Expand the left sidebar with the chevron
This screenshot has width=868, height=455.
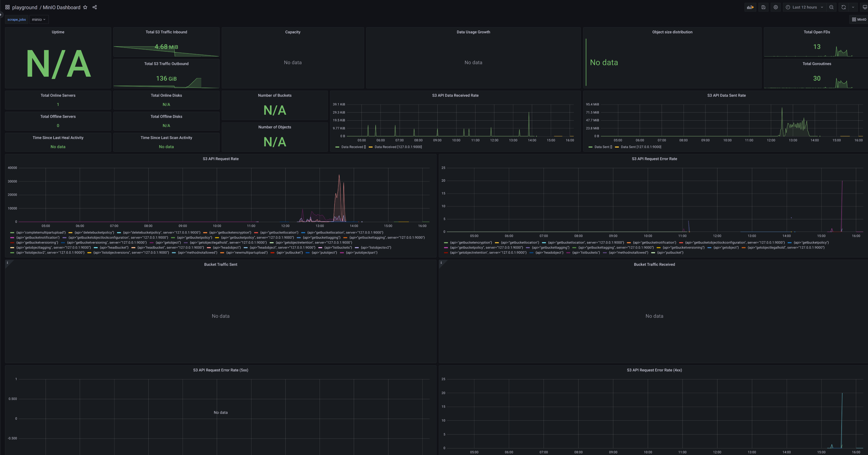pos(1,15)
